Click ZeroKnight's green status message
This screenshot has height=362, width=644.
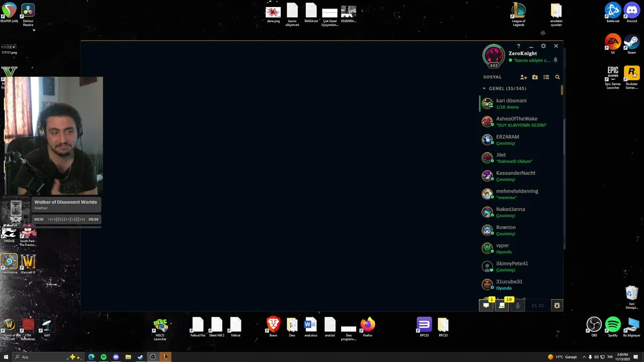[x=532, y=60]
